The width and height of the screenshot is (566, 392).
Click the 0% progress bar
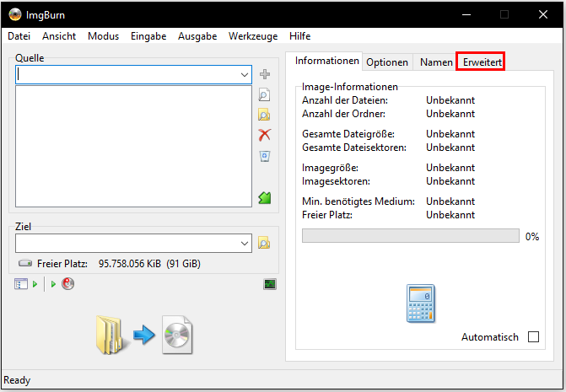click(411, 236)
